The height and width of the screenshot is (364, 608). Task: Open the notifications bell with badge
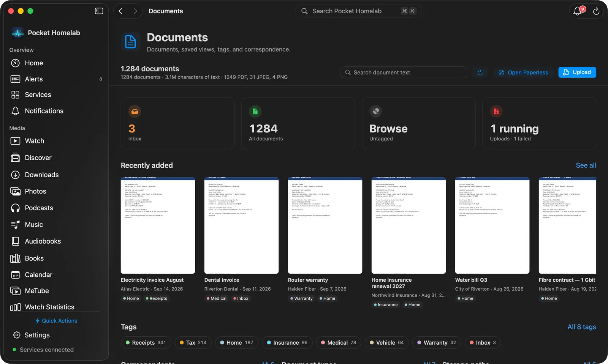click(578, 11)
